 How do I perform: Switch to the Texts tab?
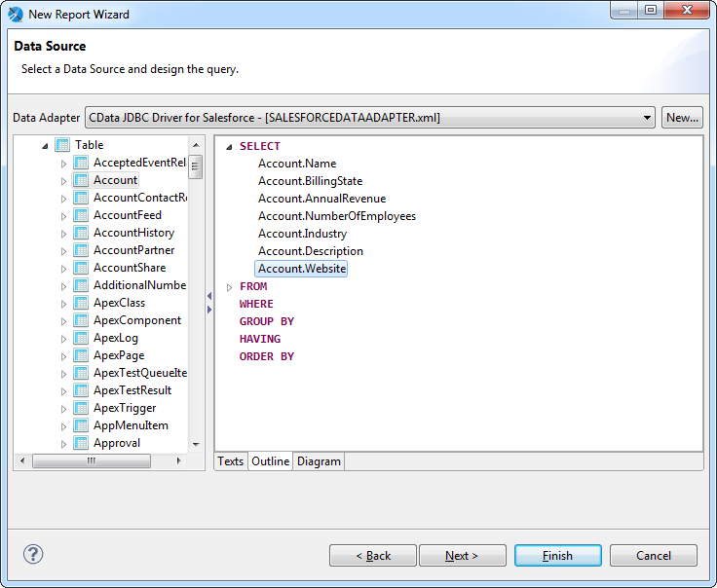click(231, 461)
